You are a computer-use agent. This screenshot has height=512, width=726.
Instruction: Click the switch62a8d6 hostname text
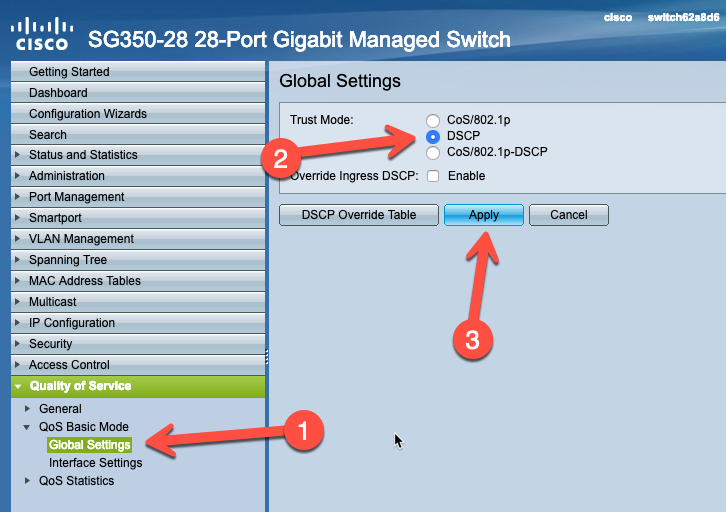pyautogui.click(x=683, y=18)
